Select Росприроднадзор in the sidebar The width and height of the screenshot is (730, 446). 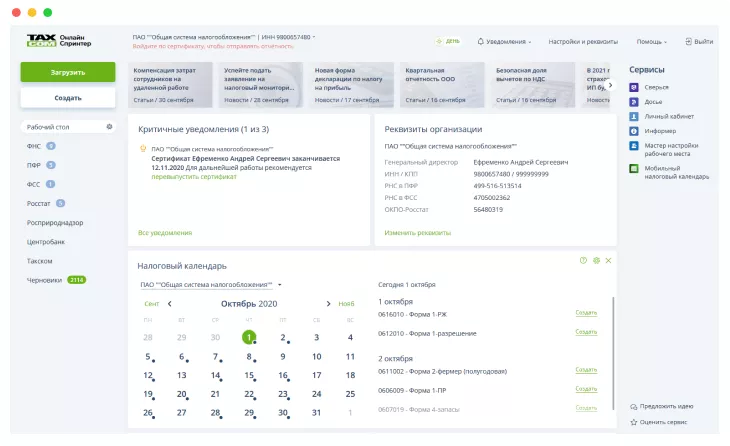click(55, 223)
